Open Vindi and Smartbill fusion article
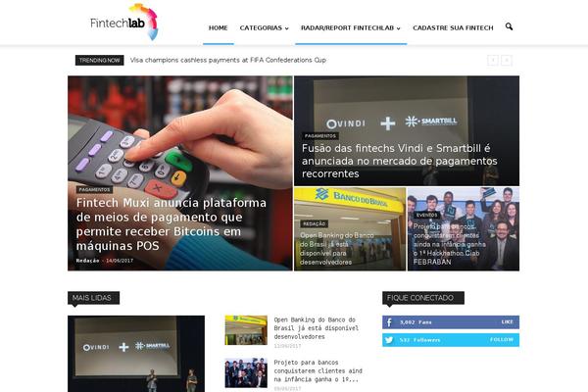The image size is (588, 392). click(399, 161)
